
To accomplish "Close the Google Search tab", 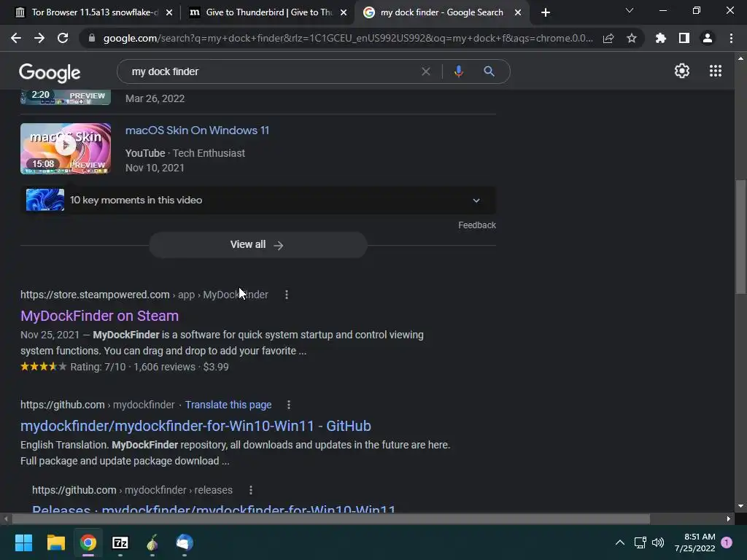I will (518, 12).
